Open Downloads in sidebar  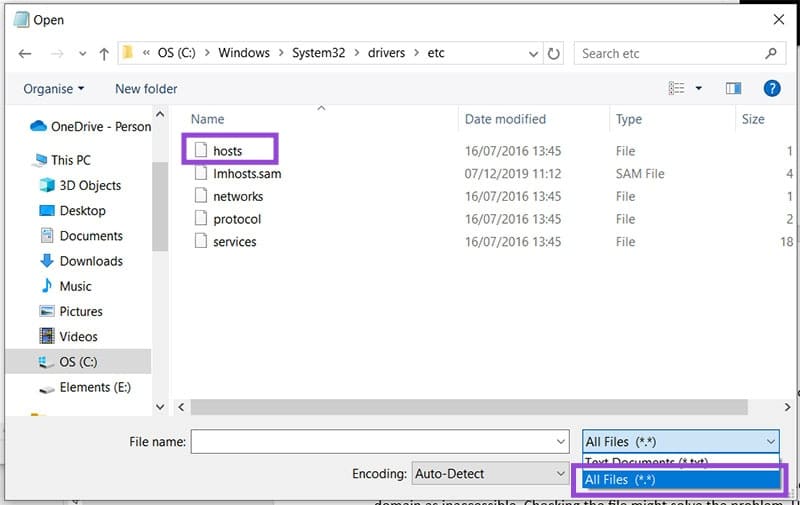(81, 261)
